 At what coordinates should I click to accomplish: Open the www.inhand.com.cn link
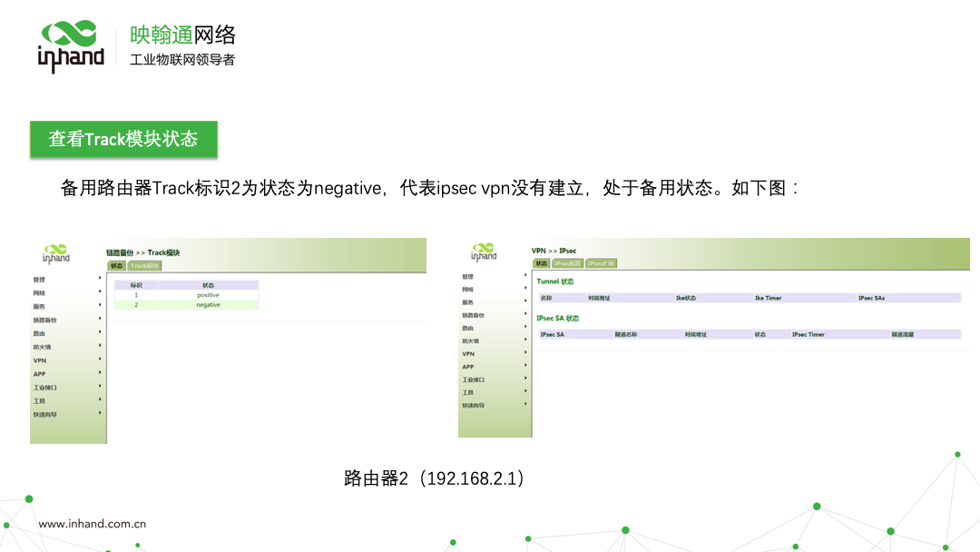coord(93,524)
